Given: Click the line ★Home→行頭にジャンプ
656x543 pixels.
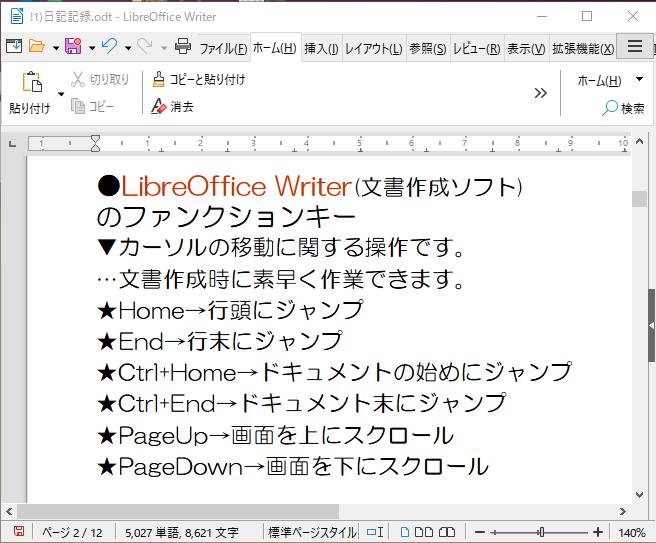Looking at the screenshot, I should (230, 310).
